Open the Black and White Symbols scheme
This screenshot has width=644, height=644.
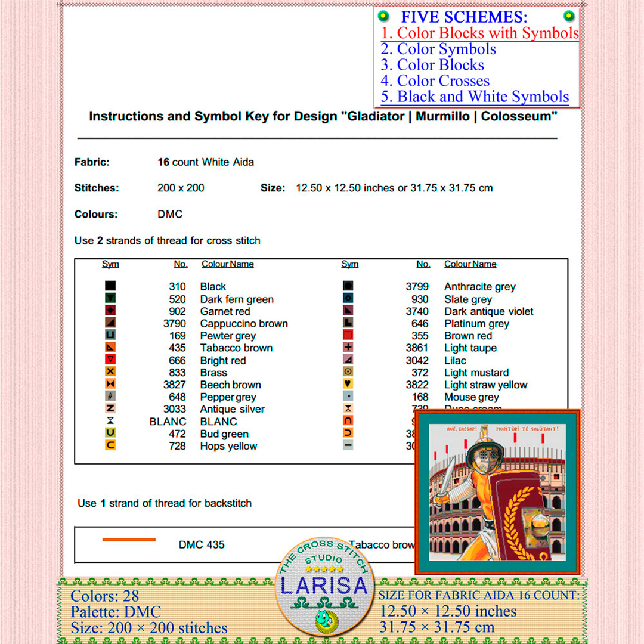pyautogui.click(x=474, y=96)
